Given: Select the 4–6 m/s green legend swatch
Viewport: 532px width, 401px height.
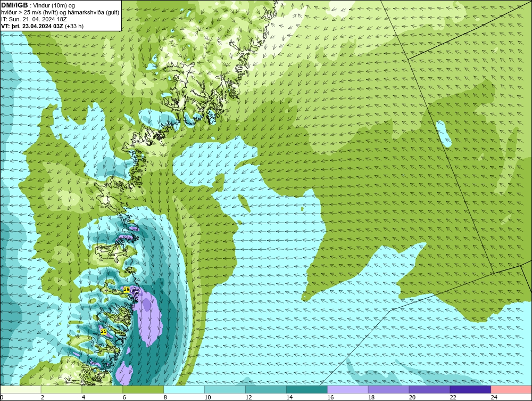Looking at the screenshot, I should pos(102,389).
